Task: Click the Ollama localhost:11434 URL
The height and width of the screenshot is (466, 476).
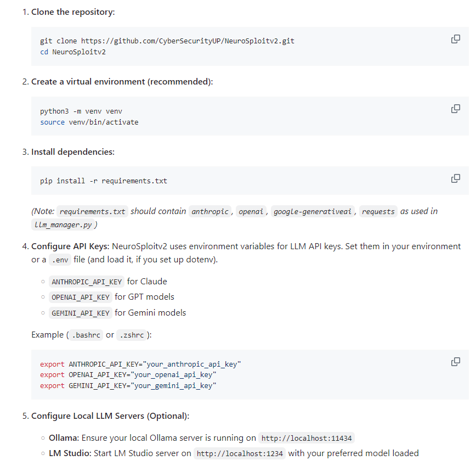Action: (307, 439)
